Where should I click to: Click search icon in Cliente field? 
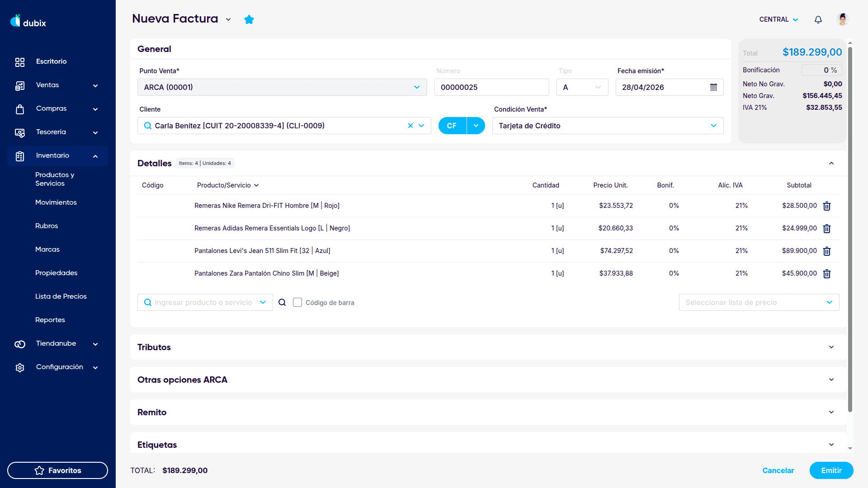[148, 126]
